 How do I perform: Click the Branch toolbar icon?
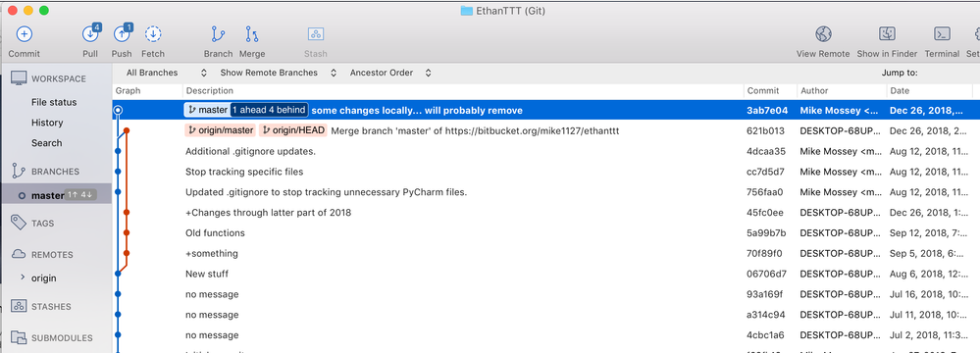[x=218, y=34]
